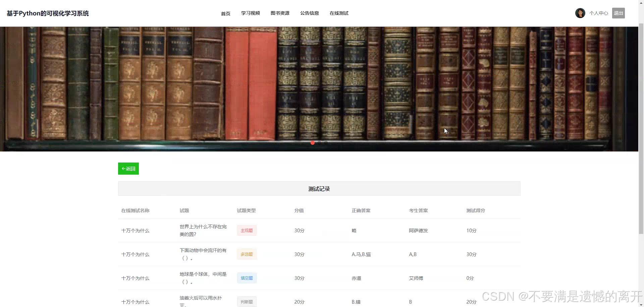The height and width of the screenshot is (307, 644).
Task: Open 个人中心 personal center
Action: 599,13
